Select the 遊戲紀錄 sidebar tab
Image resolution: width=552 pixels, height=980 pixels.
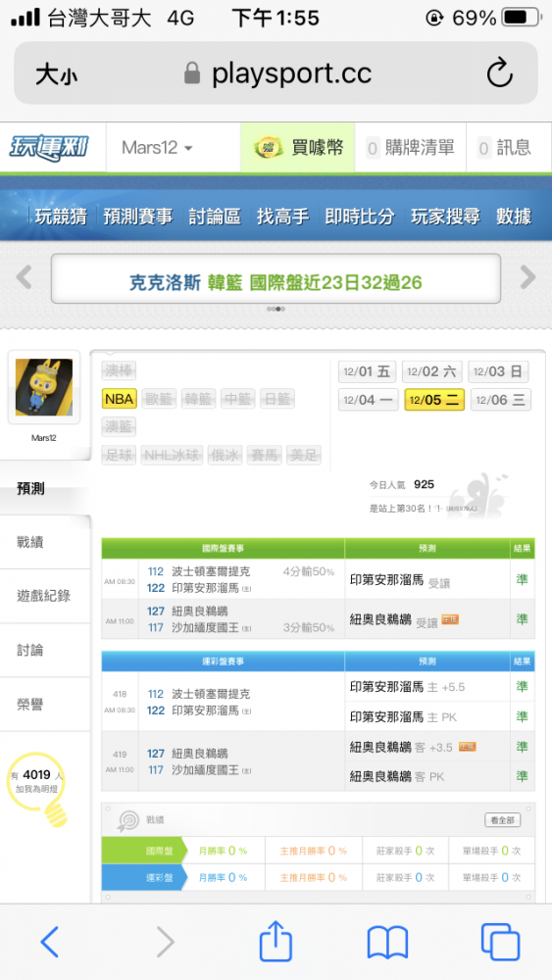(x=45, y=596)
